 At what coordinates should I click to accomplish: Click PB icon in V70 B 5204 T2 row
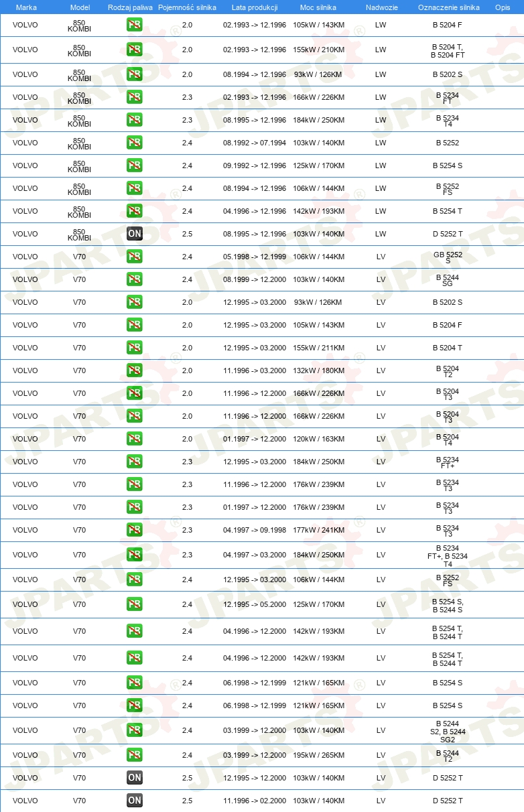pyautogui.click(x=134, y=370)
